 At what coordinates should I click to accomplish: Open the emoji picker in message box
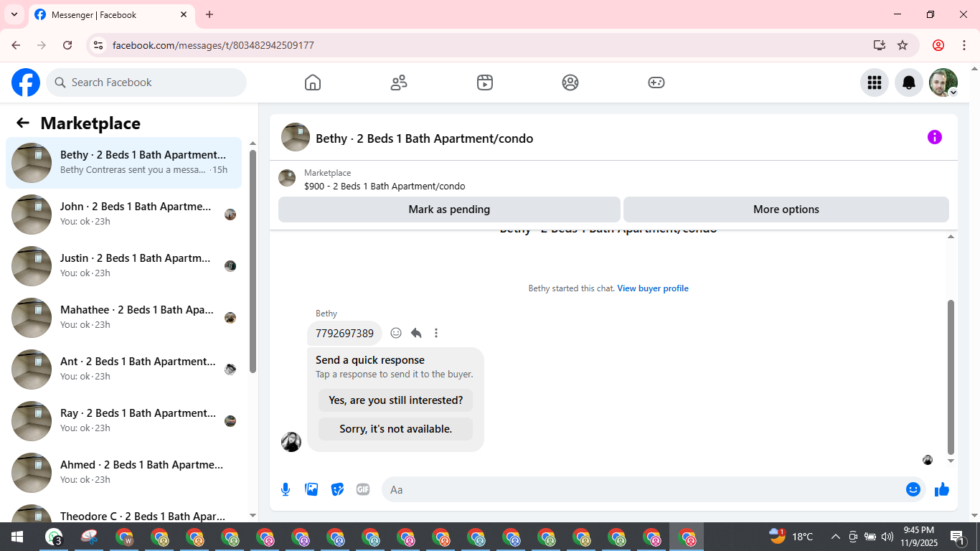[913, 489]
